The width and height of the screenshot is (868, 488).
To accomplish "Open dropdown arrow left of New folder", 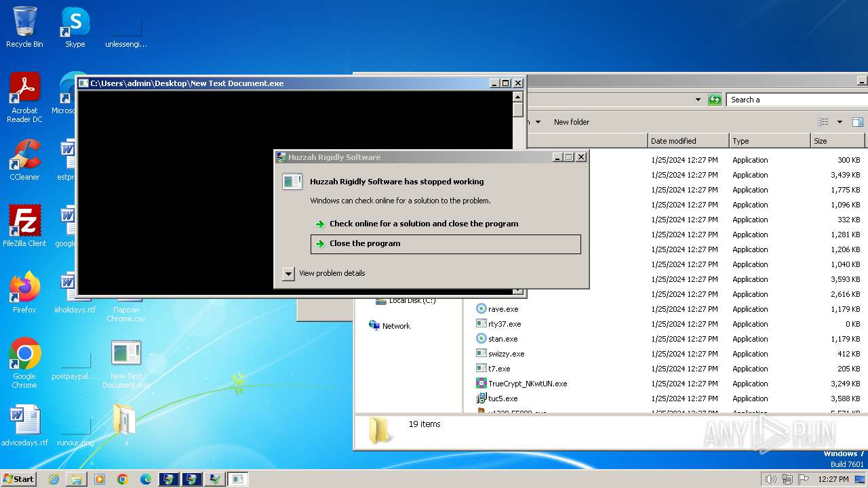I will click(x=538, y=122).
